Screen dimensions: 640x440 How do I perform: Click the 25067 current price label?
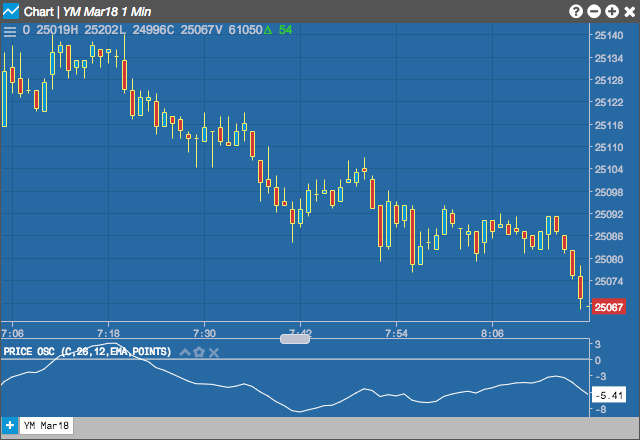click(609, 307)
